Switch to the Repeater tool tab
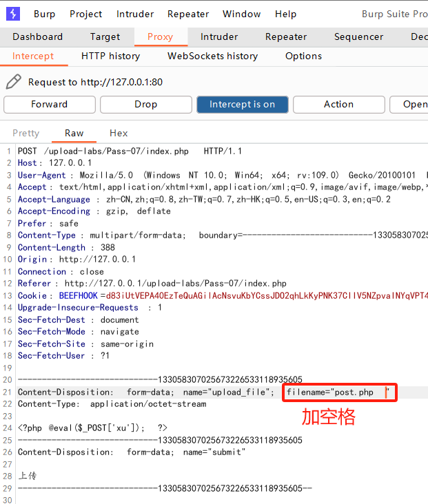428x504 pixels. click(x=286, y=37)
